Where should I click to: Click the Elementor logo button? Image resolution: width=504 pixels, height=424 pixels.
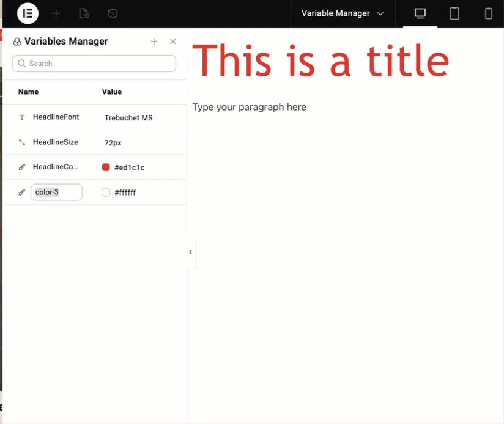pyautogui.click(x=28, y=13)
